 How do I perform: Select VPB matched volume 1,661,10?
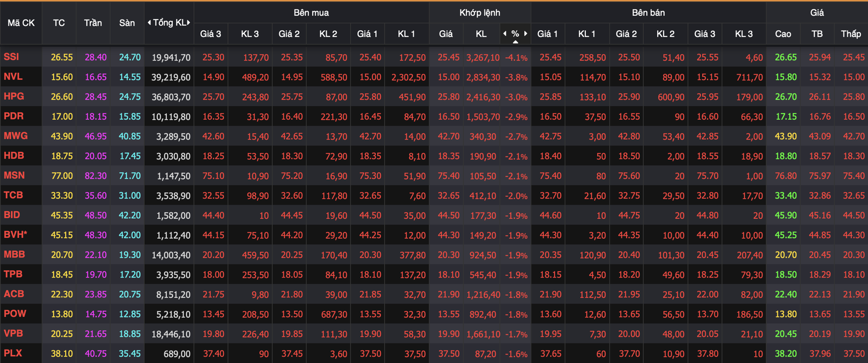point(483,334)
